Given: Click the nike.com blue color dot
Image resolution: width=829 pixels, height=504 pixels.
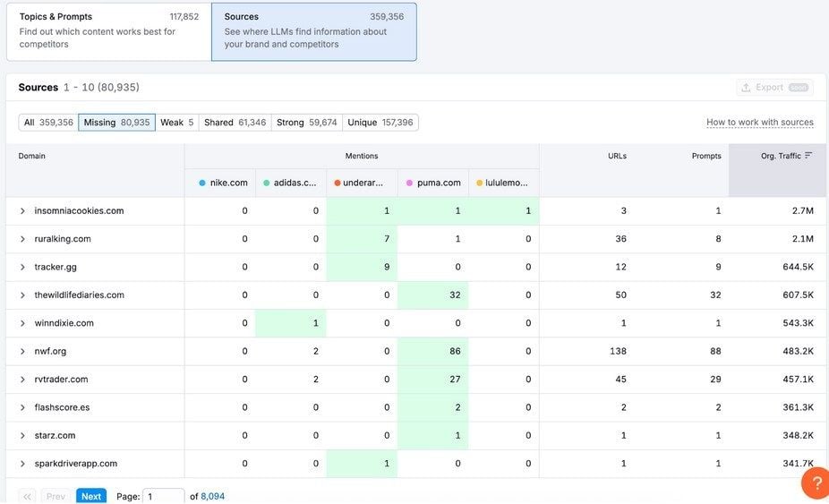Looking at the screenshot, I should coord(202,183).
